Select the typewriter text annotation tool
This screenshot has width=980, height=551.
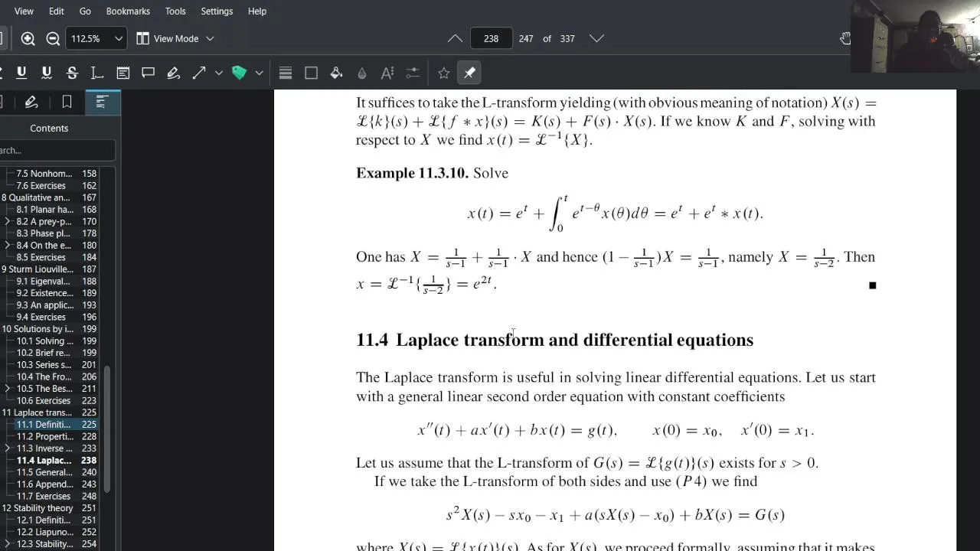(x=97, y=73)
